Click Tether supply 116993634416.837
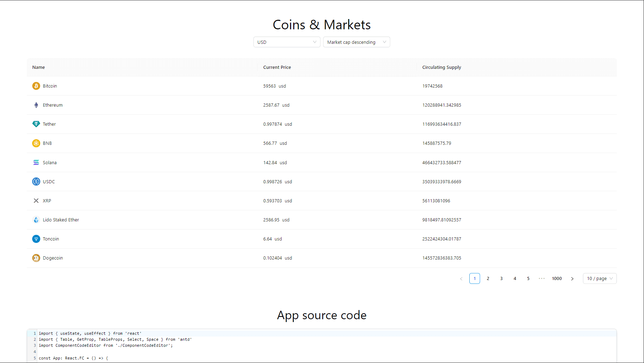This screenshot has height=363, width=644. click(441, 124)
